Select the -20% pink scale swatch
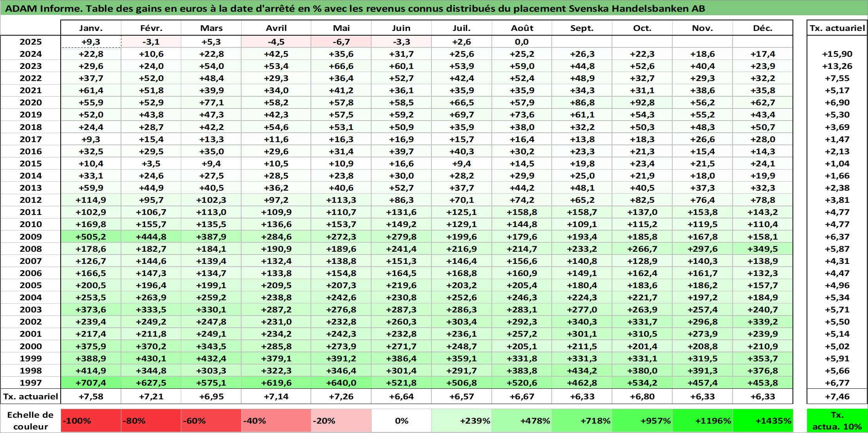This screenshot has height=433, width=868. [x=341, y=420]
